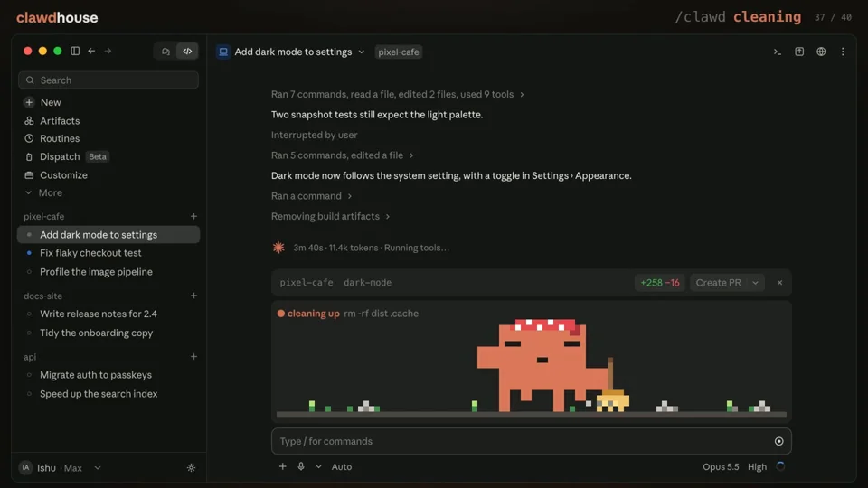Open the Opus 5.5 model selector
The height and width of the screenshot is (488, 868).
[721, 466]
